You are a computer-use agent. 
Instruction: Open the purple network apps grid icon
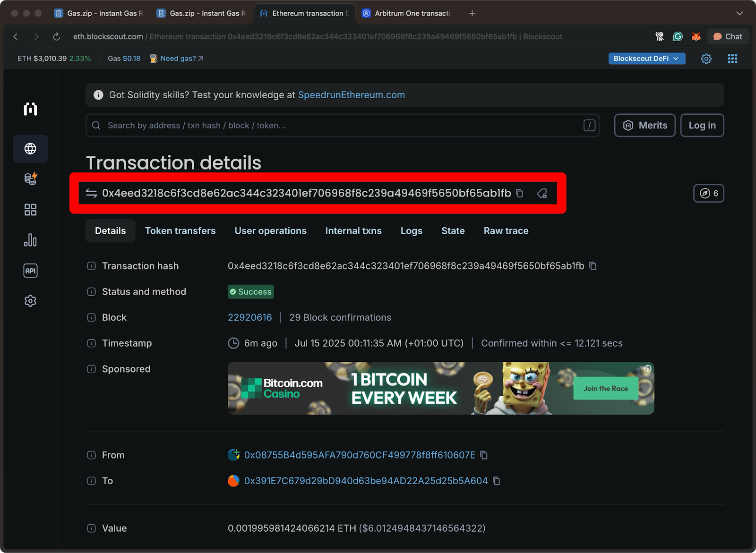click(x=732, y=59)
